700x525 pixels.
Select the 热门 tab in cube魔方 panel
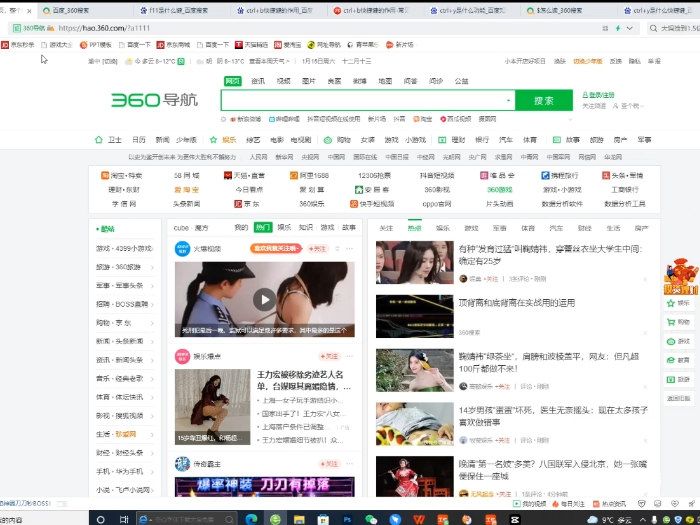pyautogui.click(x=262, y=227)
